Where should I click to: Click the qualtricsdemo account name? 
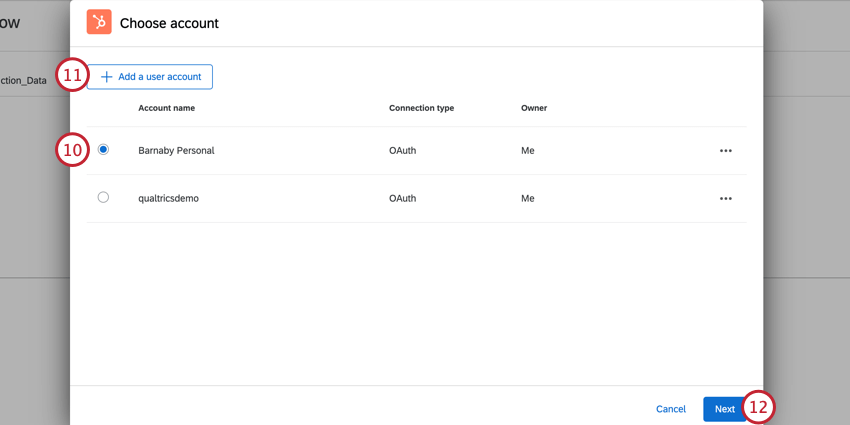[168, 199]
